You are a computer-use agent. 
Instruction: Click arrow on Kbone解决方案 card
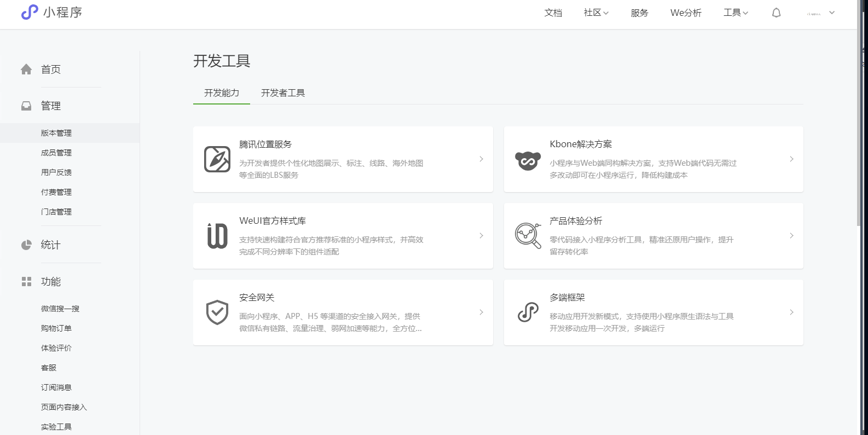(791, 159)
